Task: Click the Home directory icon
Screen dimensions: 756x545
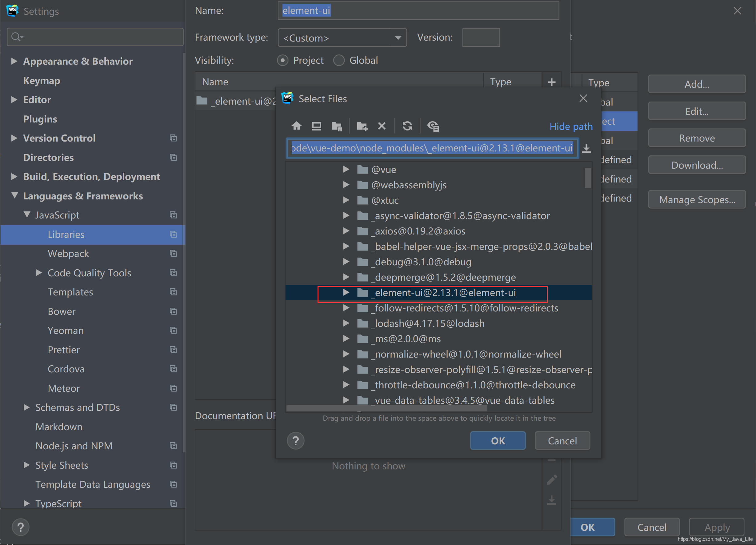Action: 296,126
